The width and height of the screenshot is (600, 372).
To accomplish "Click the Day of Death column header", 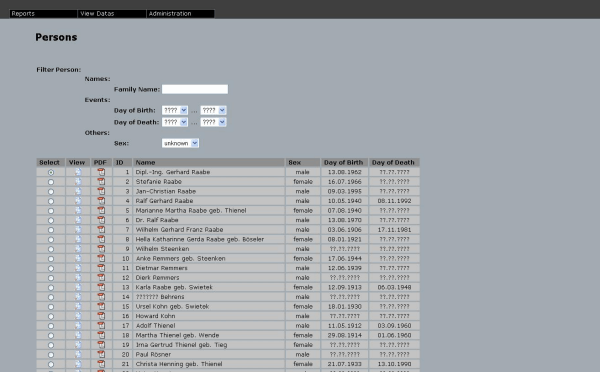I will click(x=394, y=162).
